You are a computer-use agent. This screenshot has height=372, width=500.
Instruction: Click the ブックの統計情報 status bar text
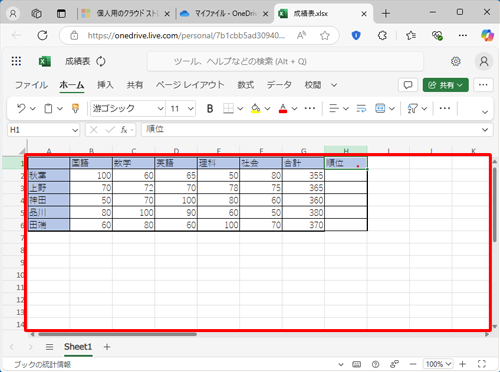(42, 364)
